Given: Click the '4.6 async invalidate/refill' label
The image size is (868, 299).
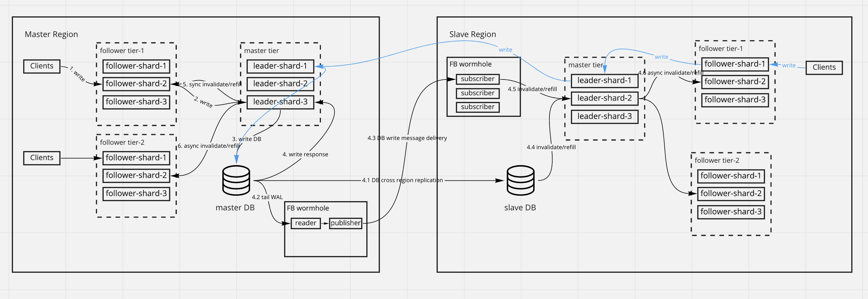Looking at the screenshot, I should [671, 73].
